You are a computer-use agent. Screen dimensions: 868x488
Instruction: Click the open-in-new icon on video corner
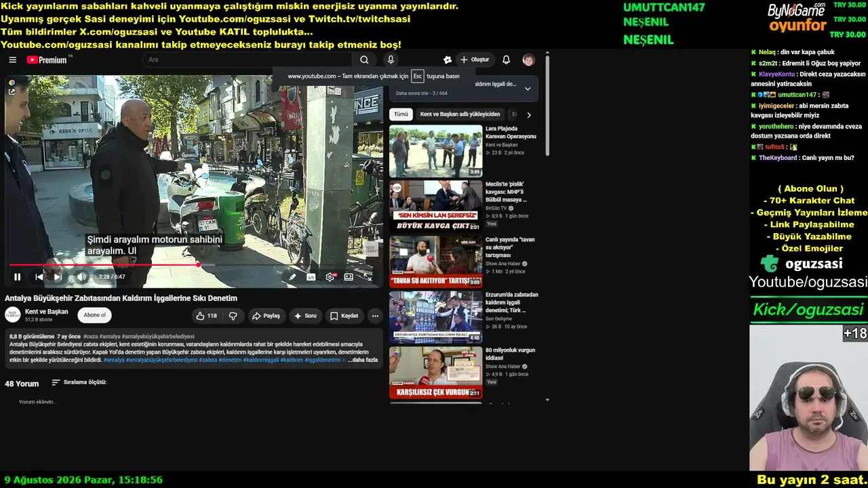[x=12, y=91]
